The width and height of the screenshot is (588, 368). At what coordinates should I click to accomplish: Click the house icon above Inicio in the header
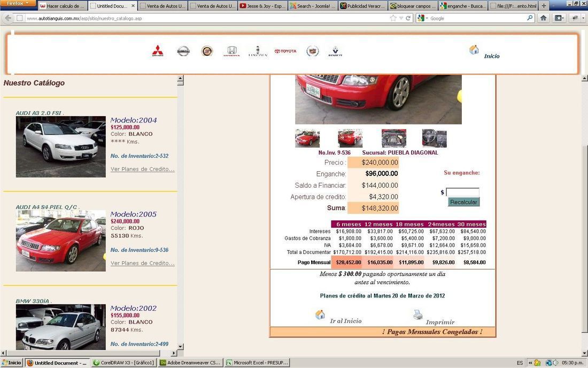tap(474, 50)
